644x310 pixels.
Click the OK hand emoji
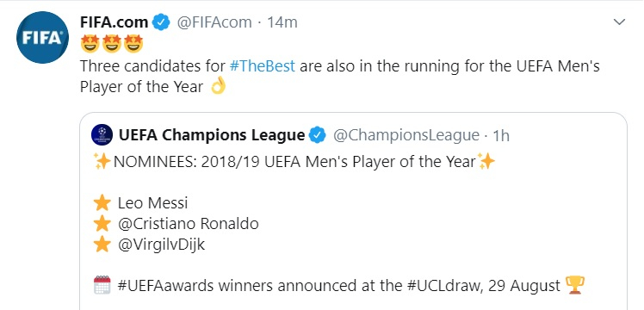tap(218, 85)
